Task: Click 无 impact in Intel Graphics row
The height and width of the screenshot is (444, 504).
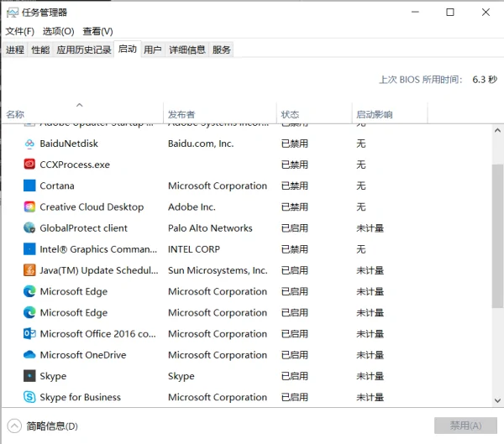Action: click(x=361, y=249)
